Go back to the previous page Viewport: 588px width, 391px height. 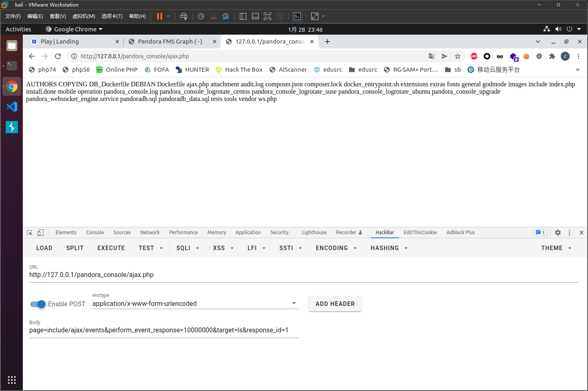(32, 56)
